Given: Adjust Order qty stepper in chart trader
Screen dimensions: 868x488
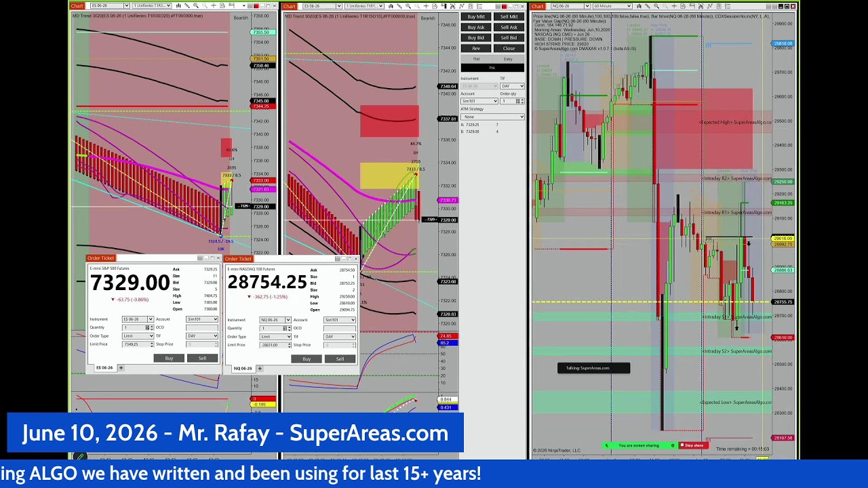Looking at the screenshot, I should [x=522, y=101].
